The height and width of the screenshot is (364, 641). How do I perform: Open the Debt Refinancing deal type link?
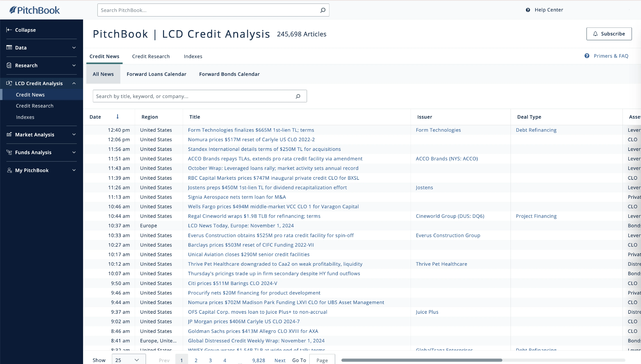pyautogui.click(x=536, y=130)
